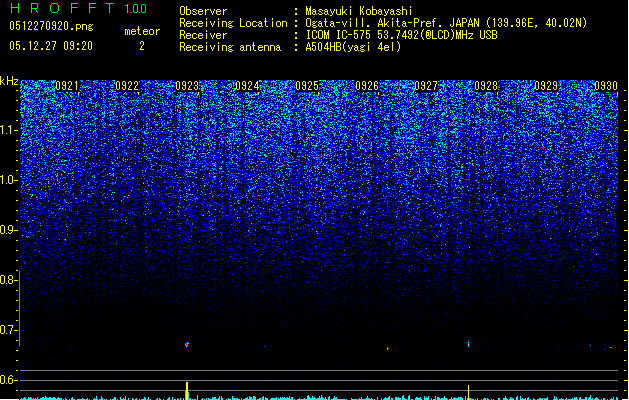This screenshot has height=400, width=629.
Task: Click the Ogata-vill. Akita-Pref. JAPAN location text
Action: point(446,23)
